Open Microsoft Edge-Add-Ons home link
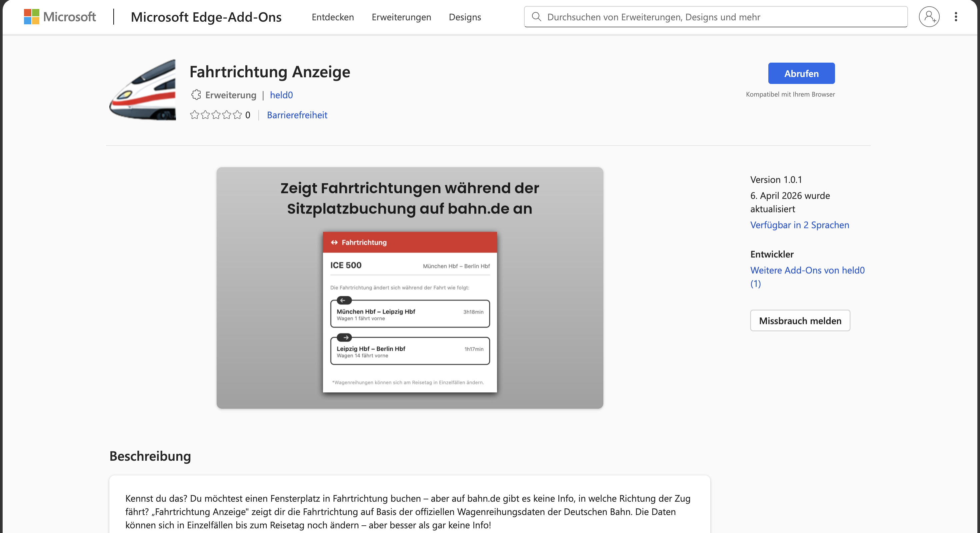Viewport: 980px width, 533px height. (x=206, y=17)
